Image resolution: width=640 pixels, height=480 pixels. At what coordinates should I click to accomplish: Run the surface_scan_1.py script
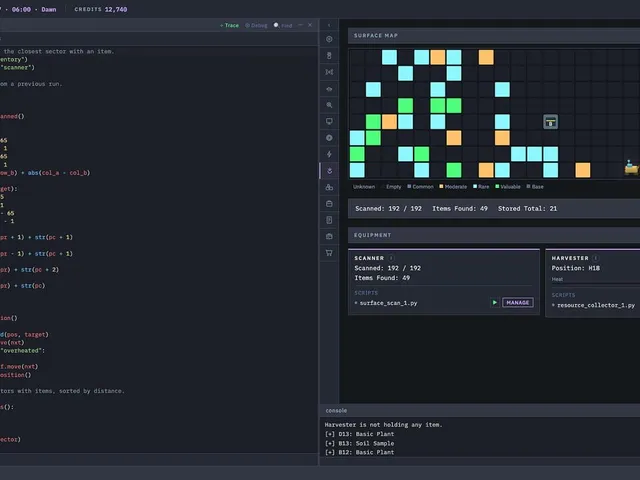(494, 302)
